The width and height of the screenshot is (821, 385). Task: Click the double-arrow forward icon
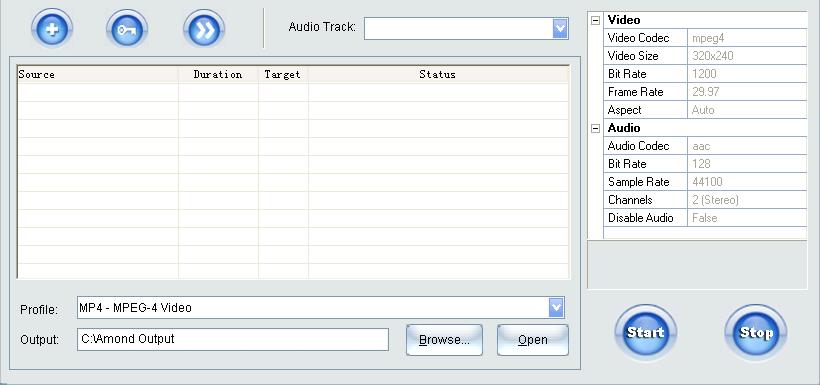click(x=204, y=29)
